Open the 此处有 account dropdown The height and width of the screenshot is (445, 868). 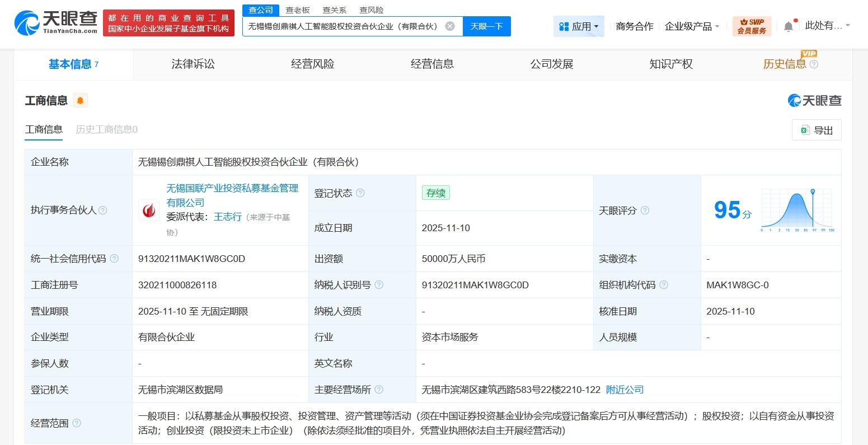(827, 25)
